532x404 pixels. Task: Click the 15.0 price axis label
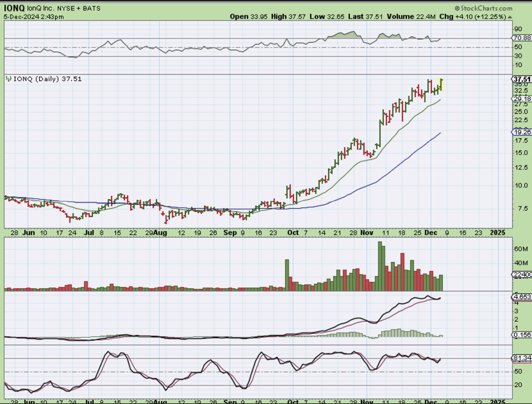[521, 153]
